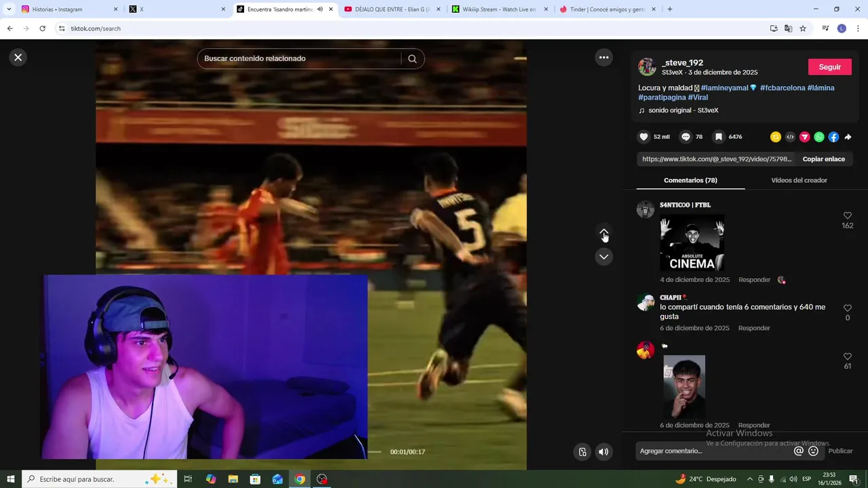Open the Chrome three-dot menu

pyautogui.click(x=859, y=28)
